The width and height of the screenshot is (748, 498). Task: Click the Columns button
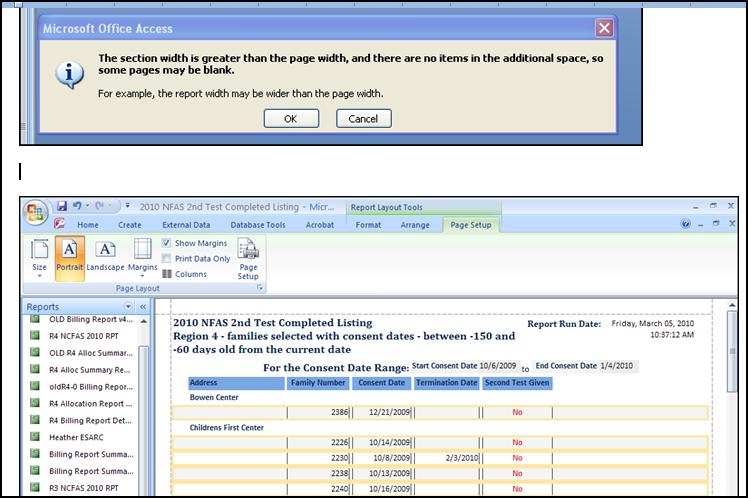(x=185, y=274)
